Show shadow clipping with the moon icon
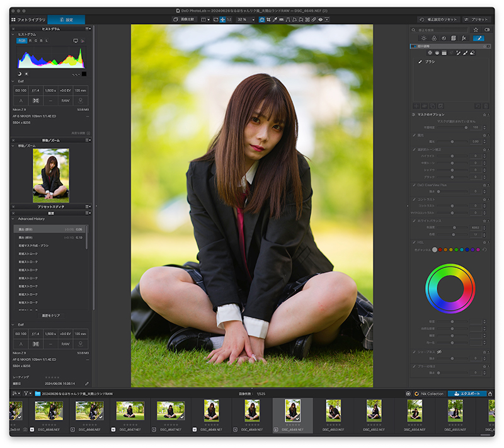The height and width of the screenshot is (448, 504). click(x=20, y=74)
